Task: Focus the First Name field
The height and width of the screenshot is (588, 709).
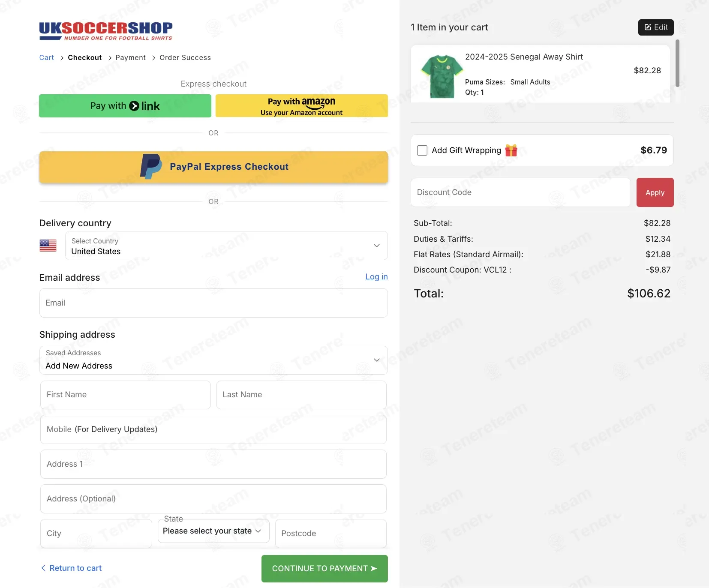Action: (x=126, y=395)
